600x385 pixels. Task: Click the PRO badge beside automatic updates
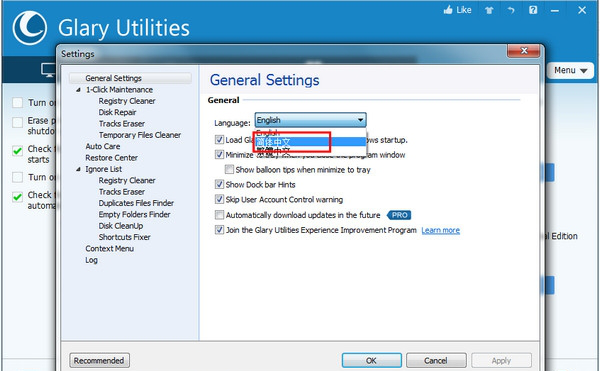click(x=399, y=215)
